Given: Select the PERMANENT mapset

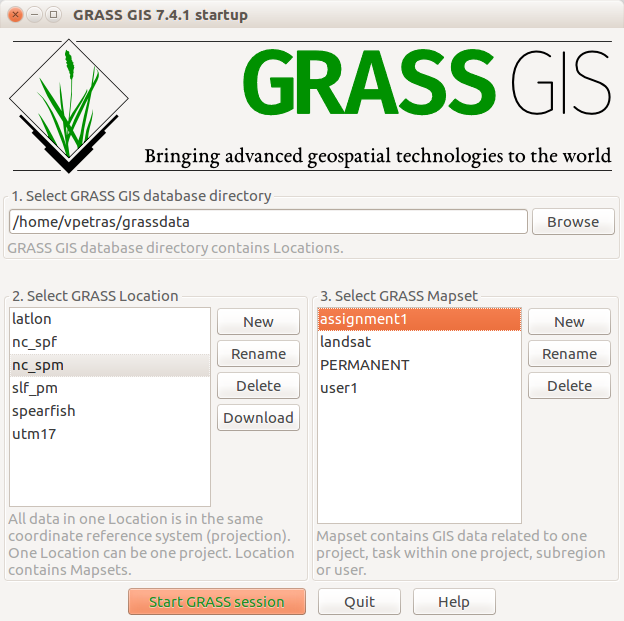Looking at the screenshot, I should coord(419,365).
